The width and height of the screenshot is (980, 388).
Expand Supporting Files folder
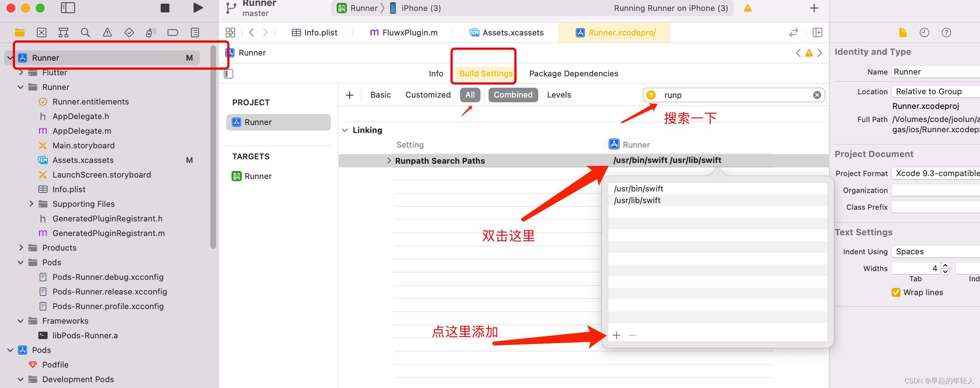pyautogui.click(x=31, y=204)
